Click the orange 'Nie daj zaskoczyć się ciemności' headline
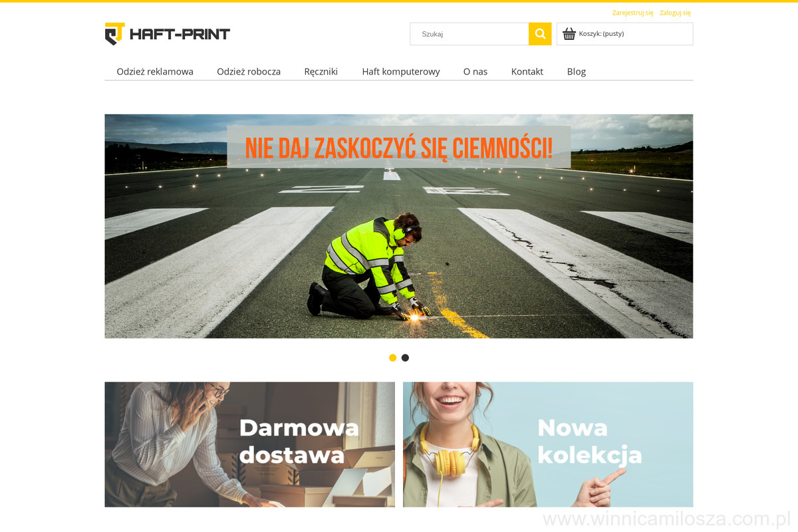The width and height of the screenshot is (798, 532). tap(399, 148)
